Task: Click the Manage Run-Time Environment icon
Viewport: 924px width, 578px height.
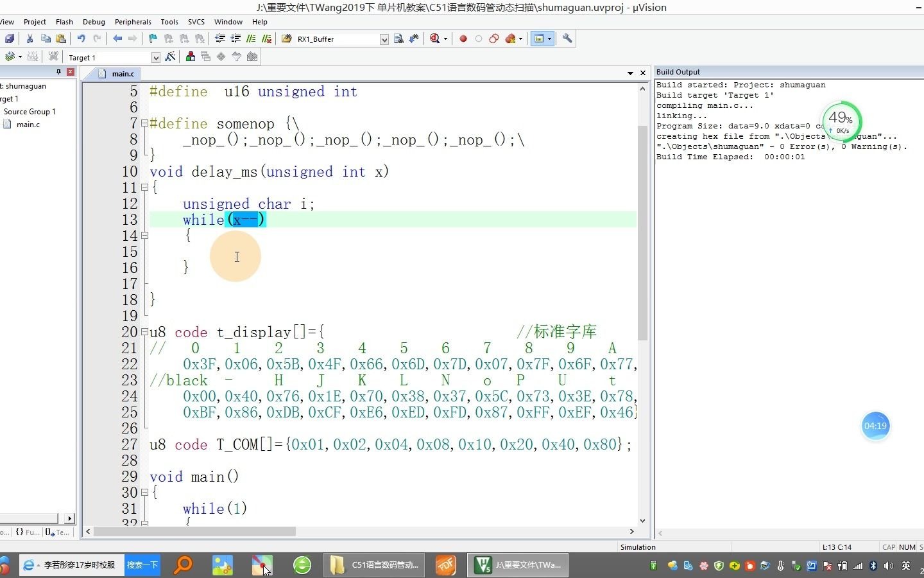Action: point(221,57)
